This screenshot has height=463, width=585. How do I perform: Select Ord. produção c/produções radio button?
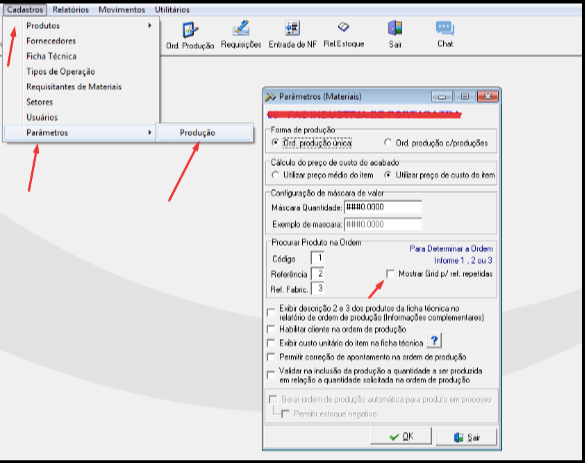point(388,143)
